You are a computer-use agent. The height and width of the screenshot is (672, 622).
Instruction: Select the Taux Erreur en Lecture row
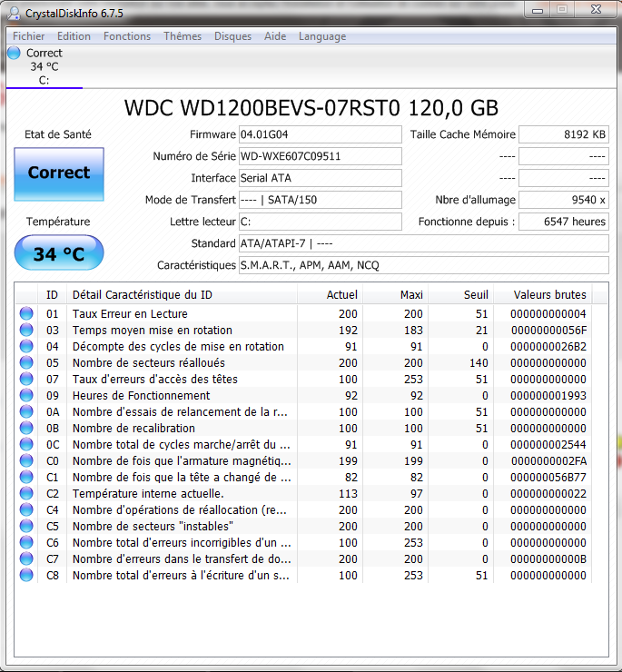[x=303, y=313]
